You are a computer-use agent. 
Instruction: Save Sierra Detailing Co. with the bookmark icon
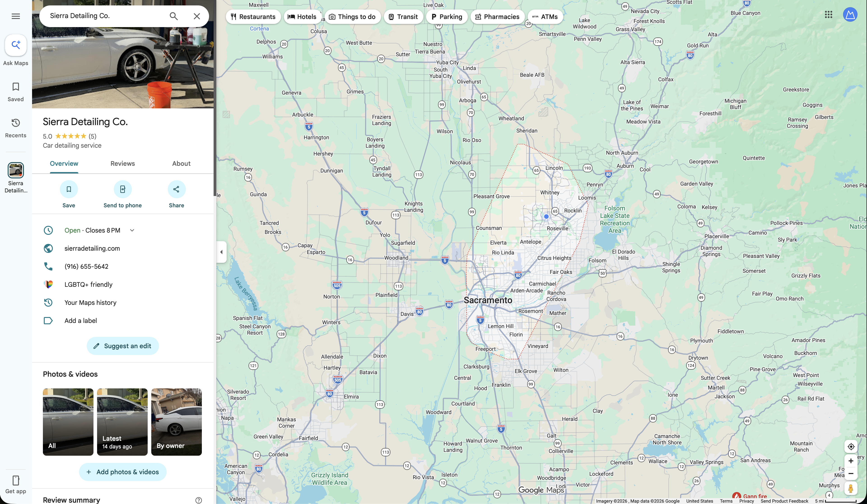coord(69,189)
